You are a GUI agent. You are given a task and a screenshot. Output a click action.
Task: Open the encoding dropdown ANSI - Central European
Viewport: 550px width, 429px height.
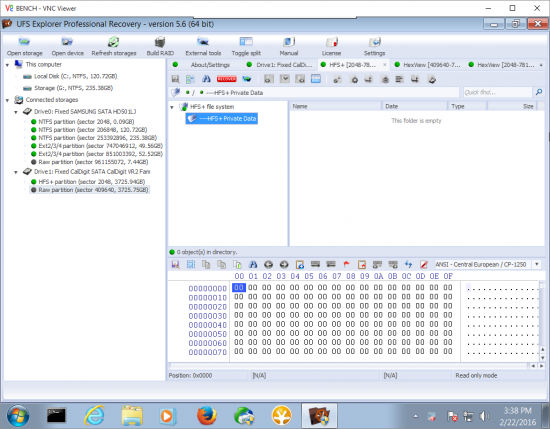point(537,264)
